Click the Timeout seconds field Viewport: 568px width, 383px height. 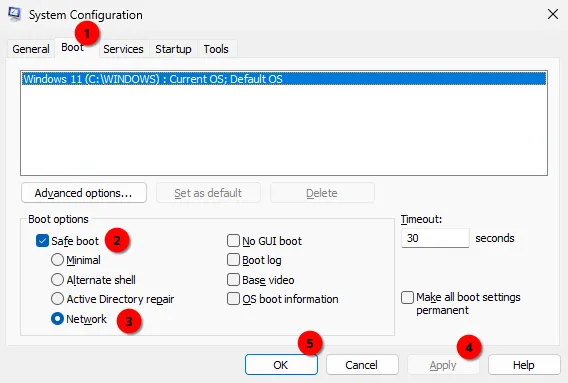click(435, 238)
